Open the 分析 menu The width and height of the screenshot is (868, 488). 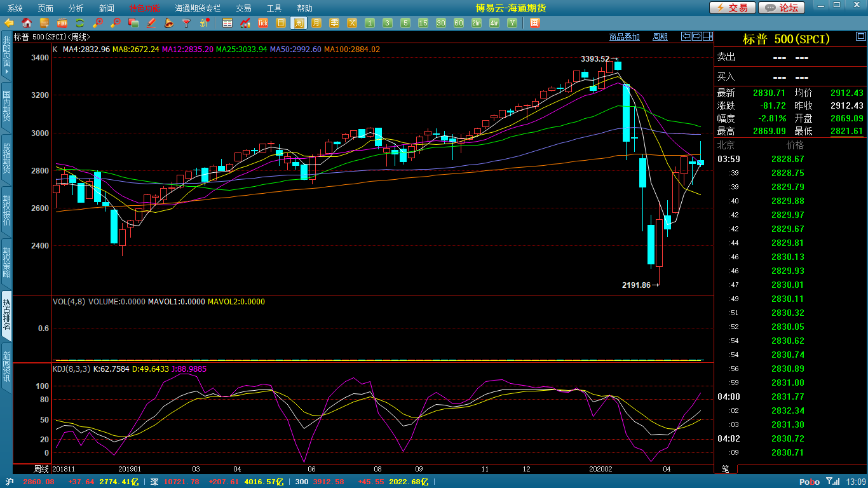pos(76,8)
